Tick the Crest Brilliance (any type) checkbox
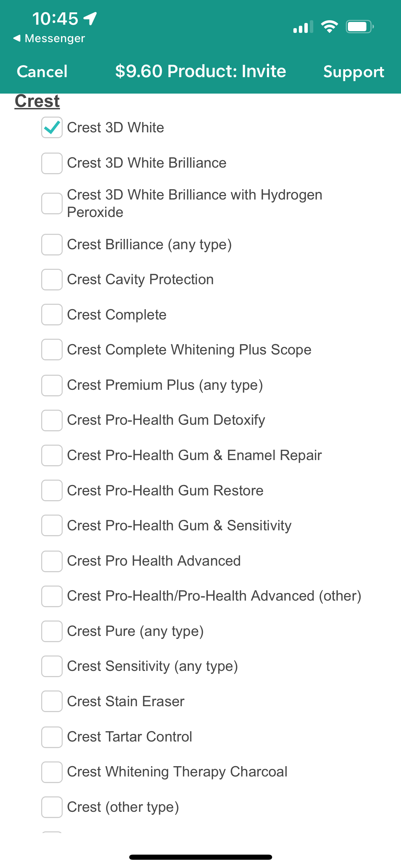This screenshot has height=868, width=401. coord(52,244)
